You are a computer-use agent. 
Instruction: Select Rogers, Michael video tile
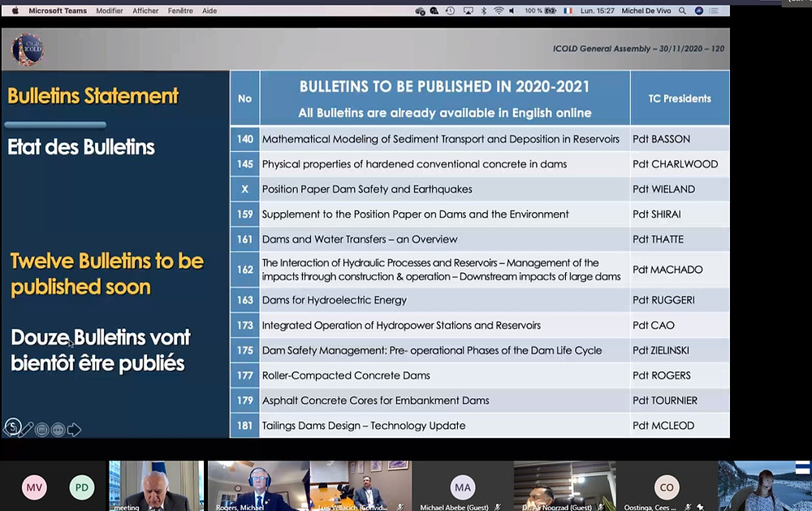(258, 486)
